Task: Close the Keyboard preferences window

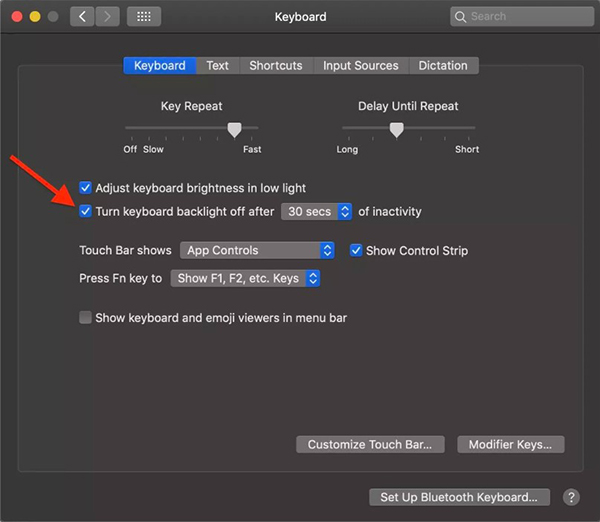Action: tap(17, 16)
